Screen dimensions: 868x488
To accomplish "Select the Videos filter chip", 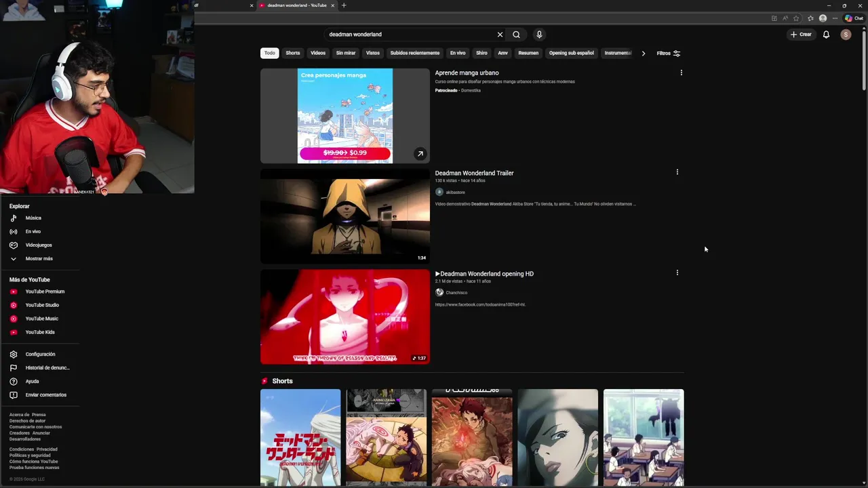I will click(318, 53).
